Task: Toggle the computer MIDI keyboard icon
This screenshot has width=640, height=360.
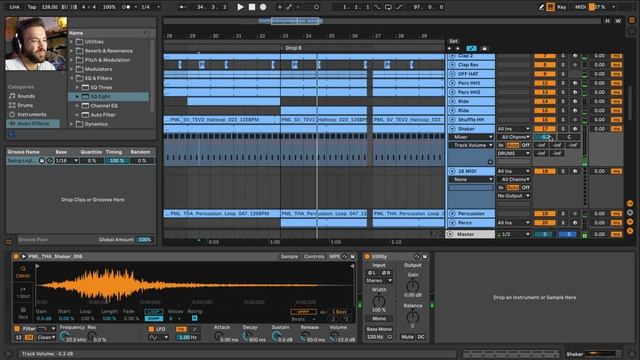Action: coord(551,7)
